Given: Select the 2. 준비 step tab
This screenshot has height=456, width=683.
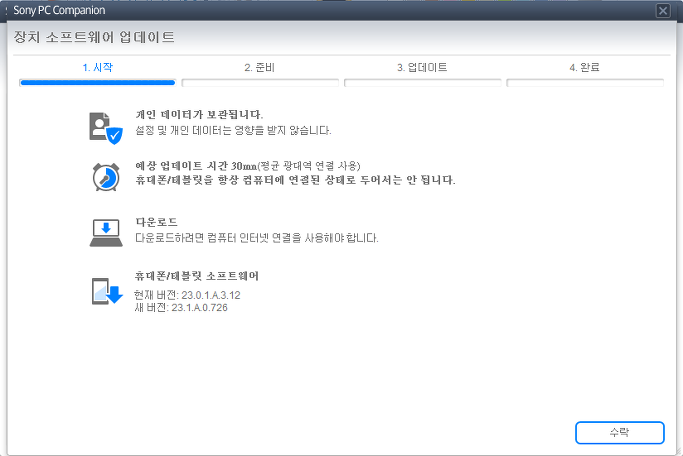Looking at the screenshot, I should [x=260, y=68].
